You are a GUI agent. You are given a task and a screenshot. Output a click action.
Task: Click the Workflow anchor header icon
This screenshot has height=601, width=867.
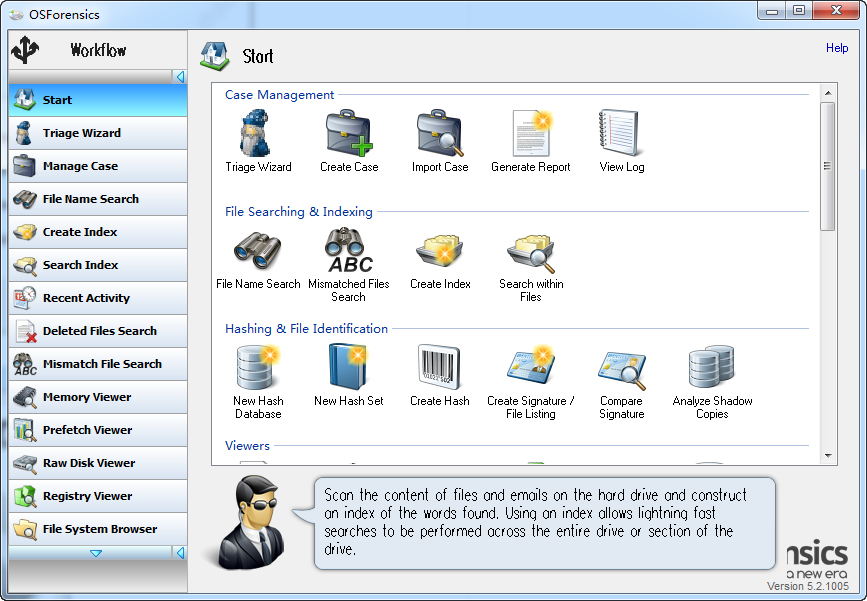point(25,50)
